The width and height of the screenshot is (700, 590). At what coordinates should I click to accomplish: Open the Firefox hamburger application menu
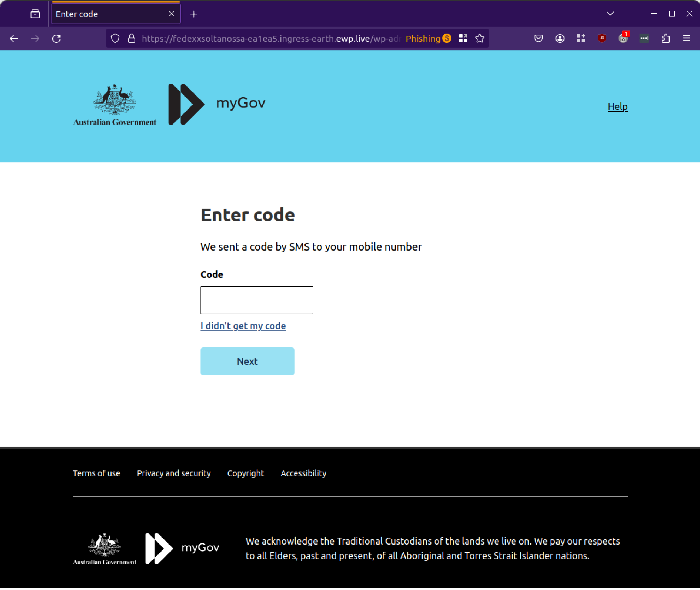point(687,38)
